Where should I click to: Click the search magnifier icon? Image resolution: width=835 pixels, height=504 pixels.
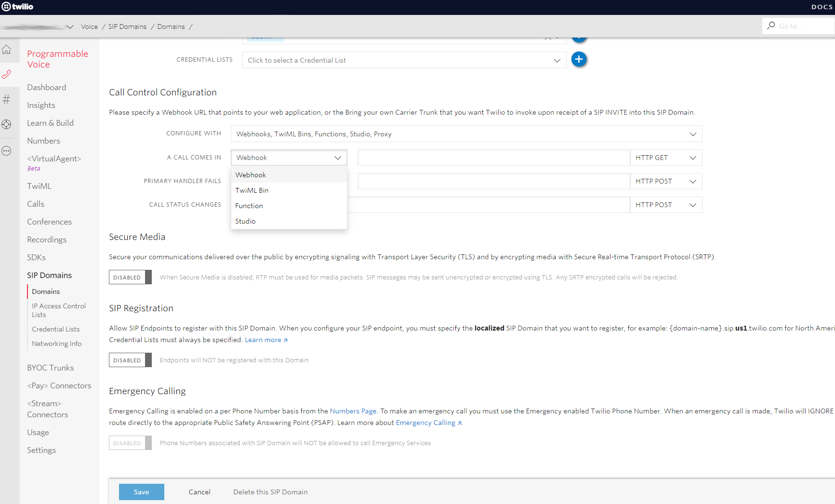point(771,26)
